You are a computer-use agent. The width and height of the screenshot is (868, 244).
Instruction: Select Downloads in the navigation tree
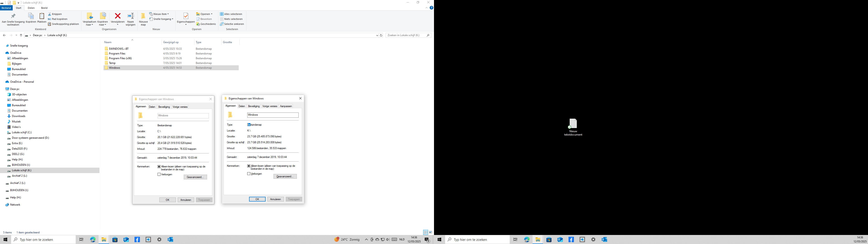(x=19, y=116)
